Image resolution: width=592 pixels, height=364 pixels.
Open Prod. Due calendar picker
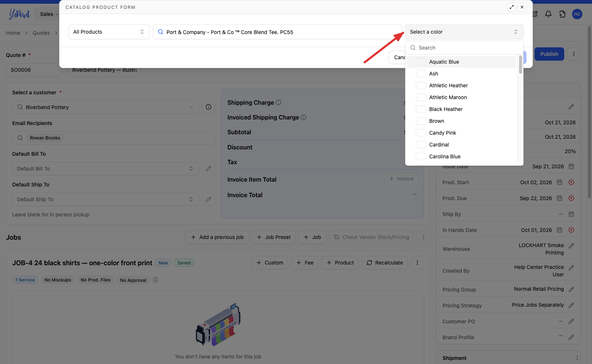(559, 198)
